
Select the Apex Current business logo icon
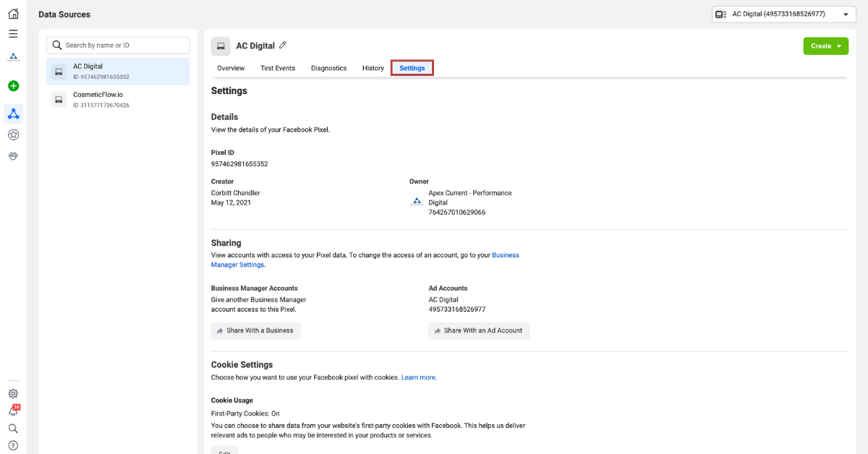13,56
